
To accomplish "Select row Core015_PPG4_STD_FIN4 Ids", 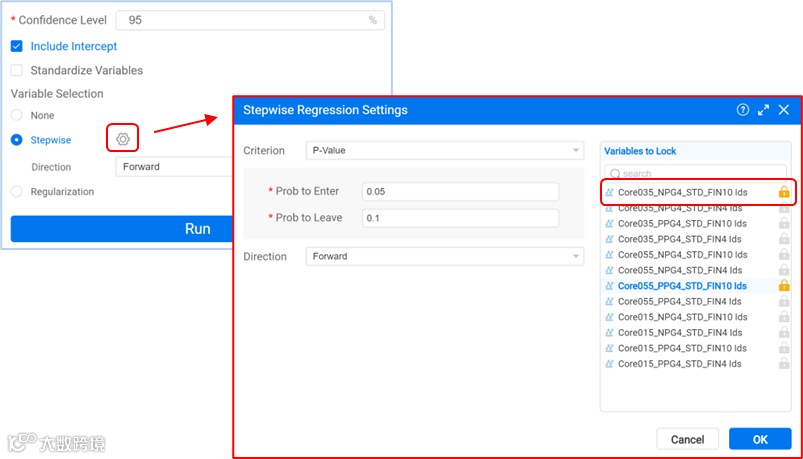I will (x=695, y=364).
